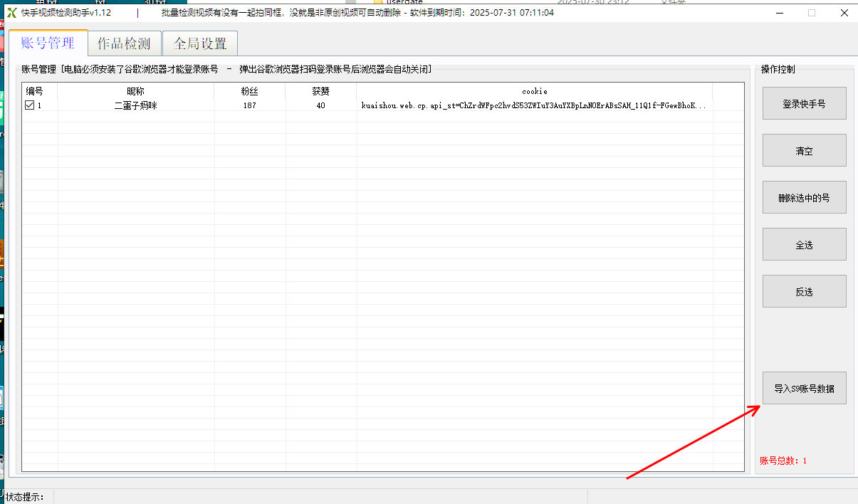Click 删除选中的号 button
This screenshot has width=858, height=504.
tap(804, 197)
